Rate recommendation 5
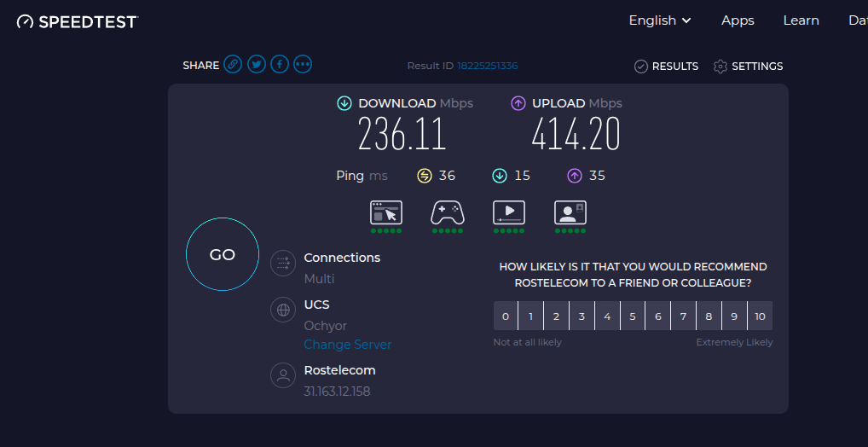This screenshot has width=868, height=447. 633,316
